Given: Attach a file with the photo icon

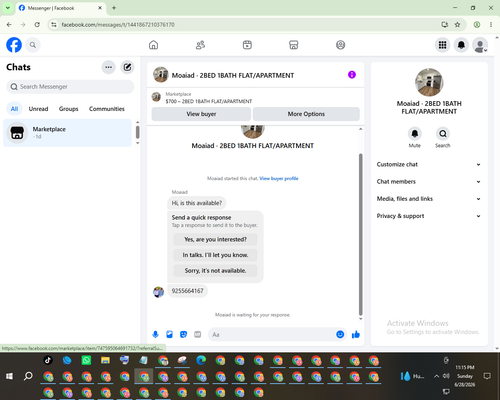Looking at the screenshot, I should (x=169, y=334).
